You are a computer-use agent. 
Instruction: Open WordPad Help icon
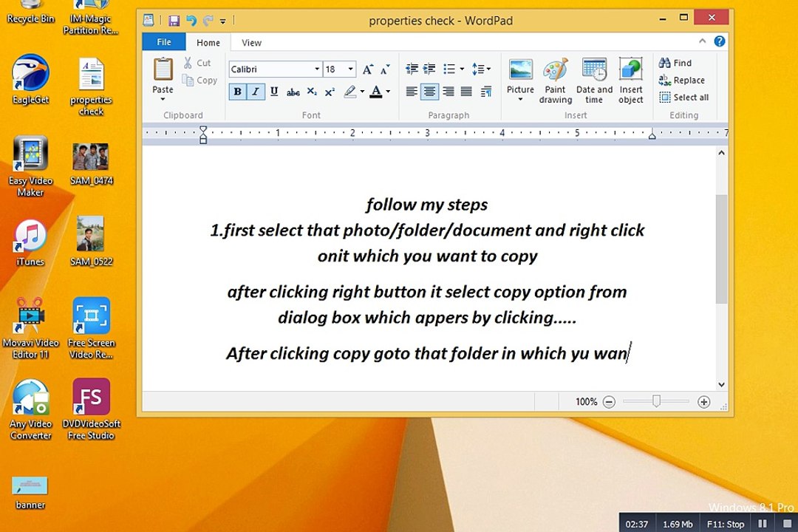(x=719, y=41)
